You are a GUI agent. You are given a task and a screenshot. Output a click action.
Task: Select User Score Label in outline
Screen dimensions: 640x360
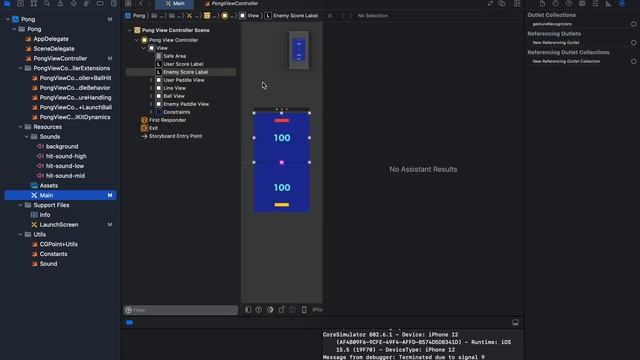click(183, 64)
